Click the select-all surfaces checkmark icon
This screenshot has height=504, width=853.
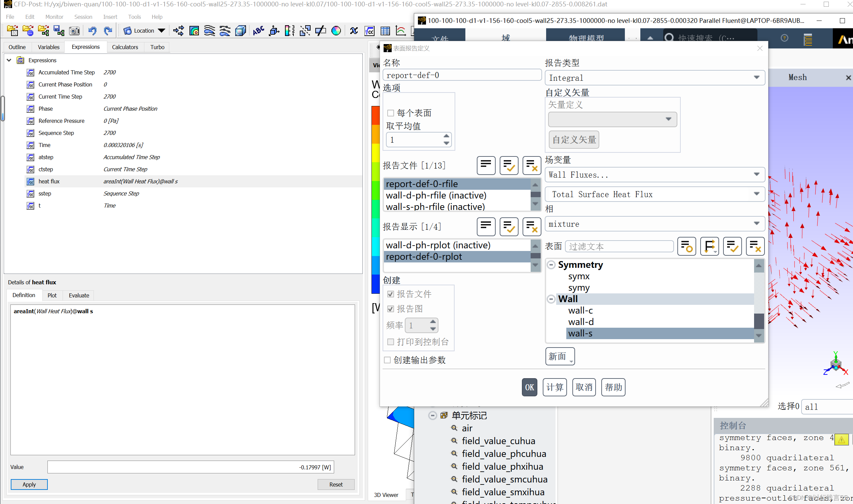732,246
